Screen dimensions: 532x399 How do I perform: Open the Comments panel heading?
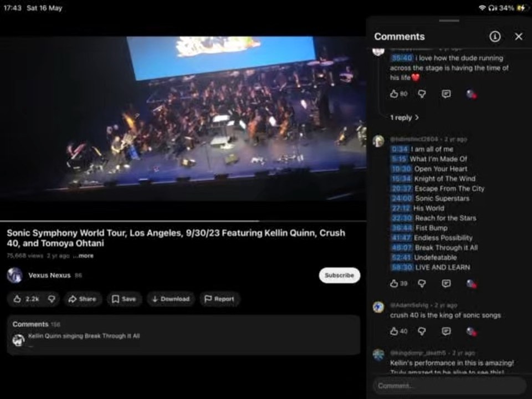(x=400, y=37)
